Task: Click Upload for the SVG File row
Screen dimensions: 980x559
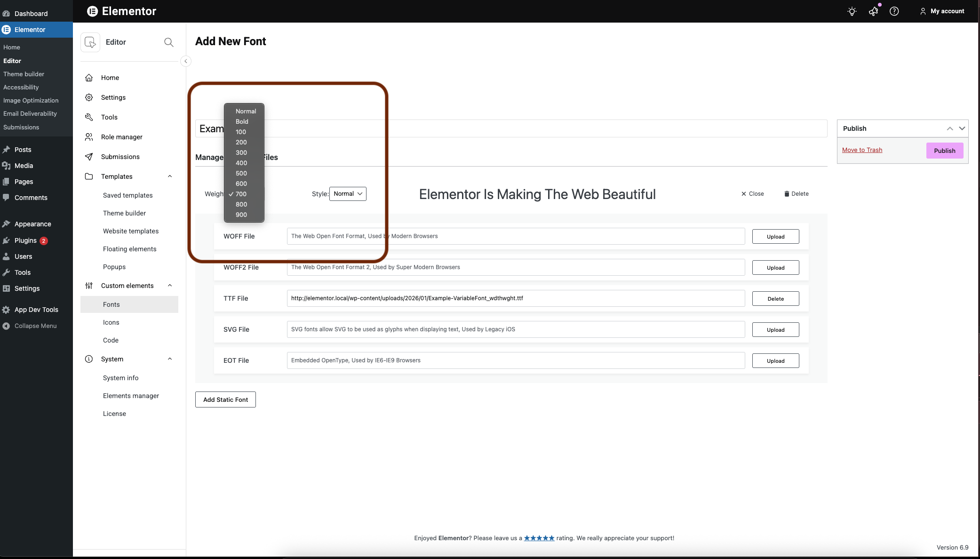Action: pos(775,330)
